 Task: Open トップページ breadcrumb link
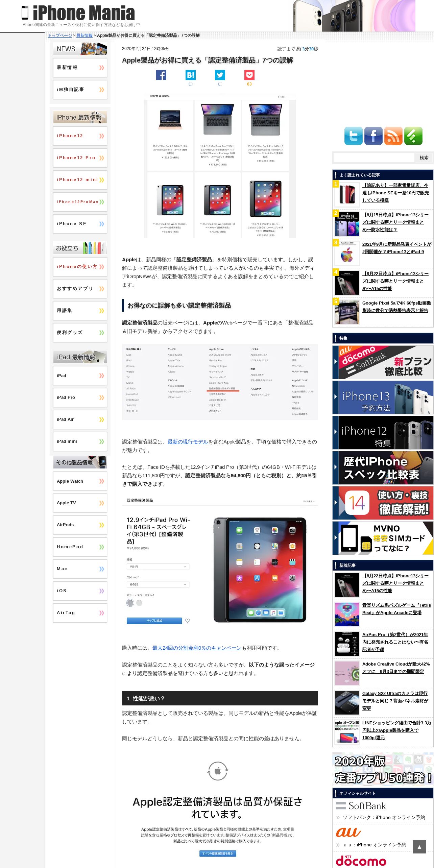(60, 35)
